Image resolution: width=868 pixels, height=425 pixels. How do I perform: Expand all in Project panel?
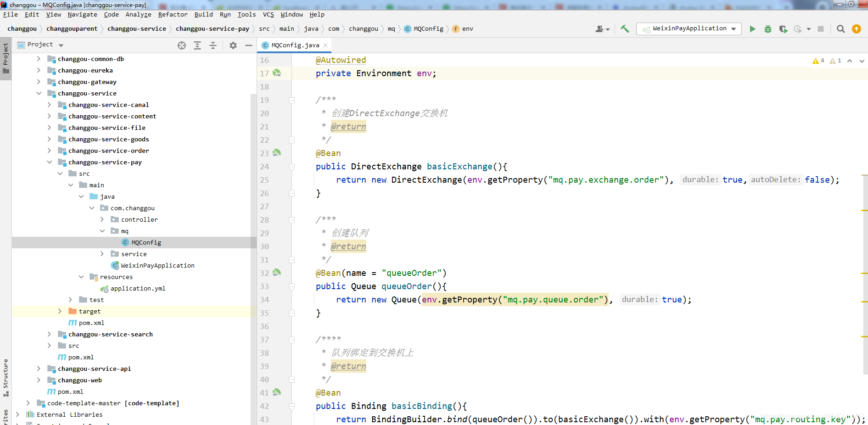coord(197,45)
